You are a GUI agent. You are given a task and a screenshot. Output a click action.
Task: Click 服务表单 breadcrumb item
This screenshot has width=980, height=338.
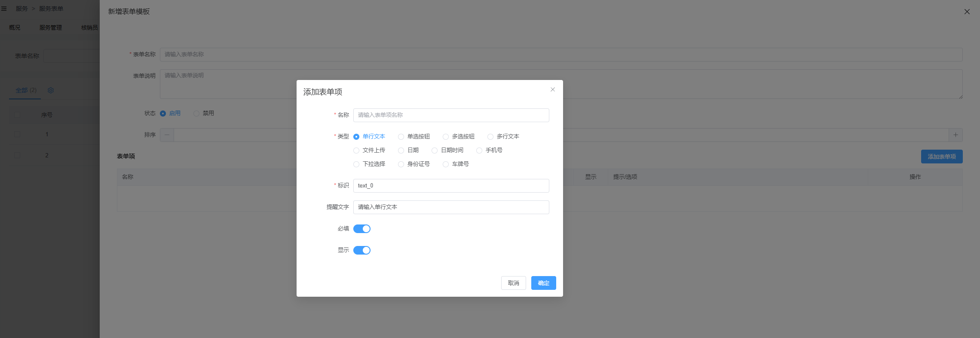[51, 9]
